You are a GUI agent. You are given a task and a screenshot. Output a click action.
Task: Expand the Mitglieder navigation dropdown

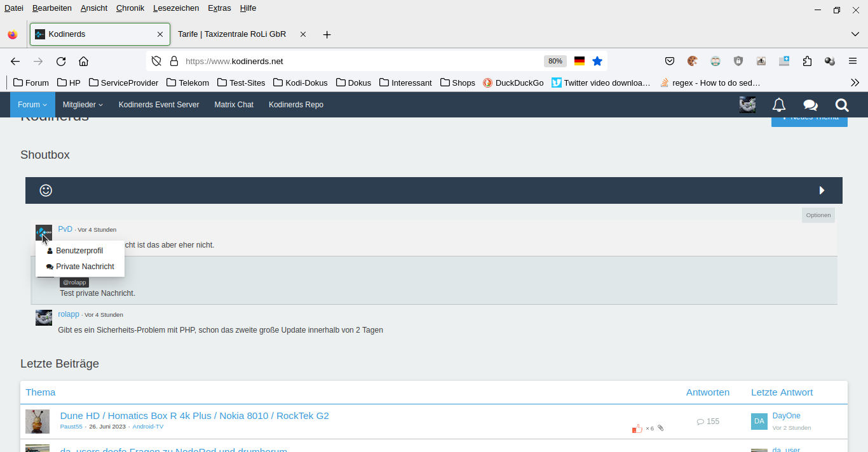(83, 105)
